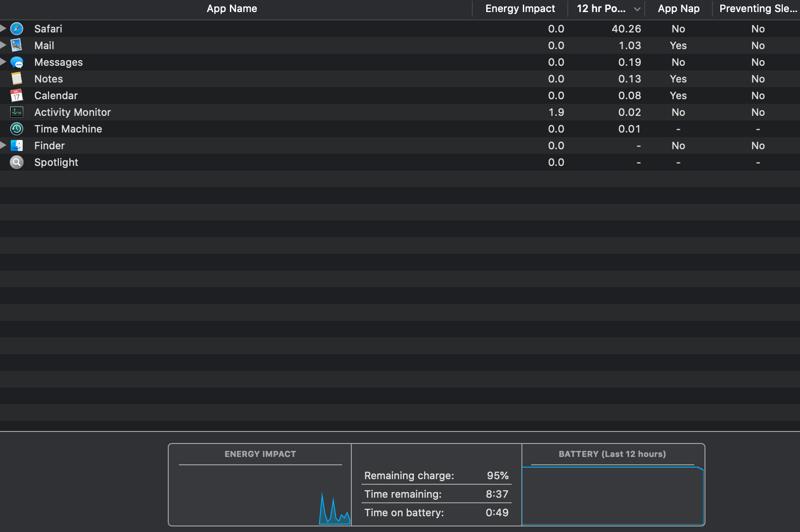The image size is (800, 532).
Task: Click the Activity Monitor app icon
Action: tap(17, 112)
